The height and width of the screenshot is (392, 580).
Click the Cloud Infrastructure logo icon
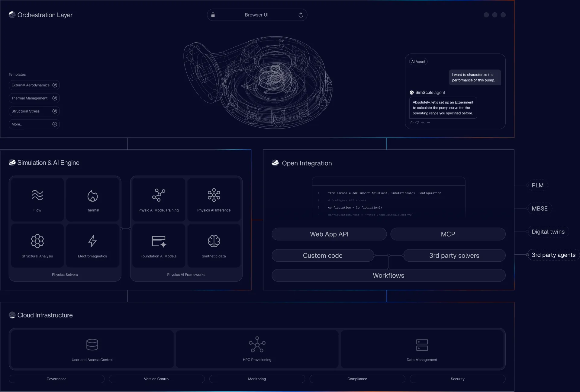(x=12, y=315)
